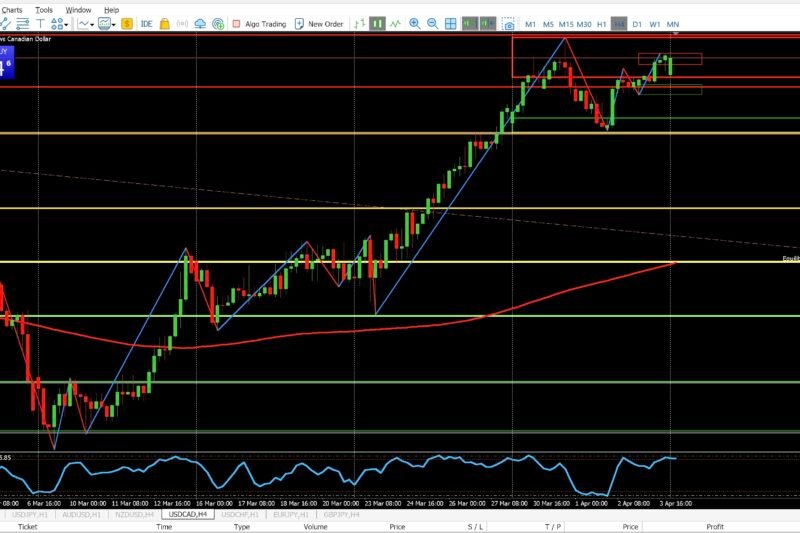Open the Window menu

pos(78,10)
